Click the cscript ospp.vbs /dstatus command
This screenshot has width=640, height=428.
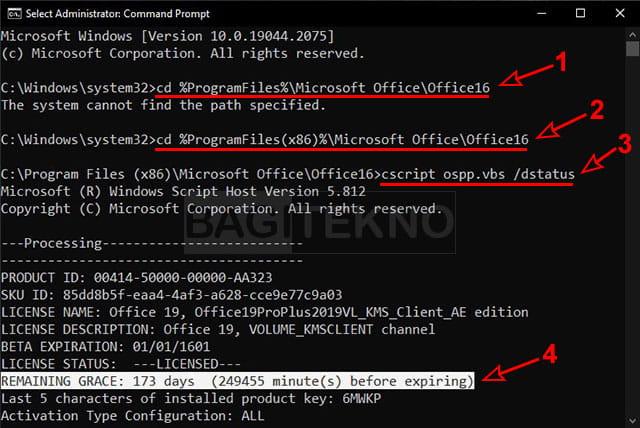click(x=477, y=174)
